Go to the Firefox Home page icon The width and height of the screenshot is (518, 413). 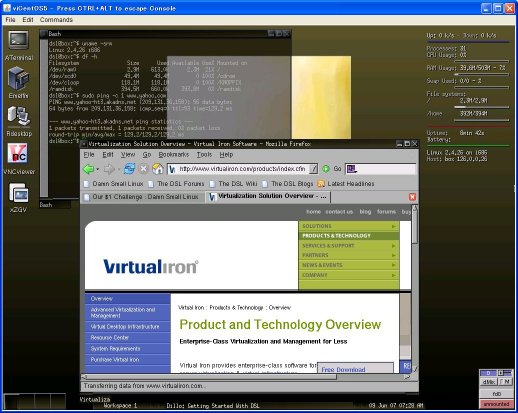157,169
